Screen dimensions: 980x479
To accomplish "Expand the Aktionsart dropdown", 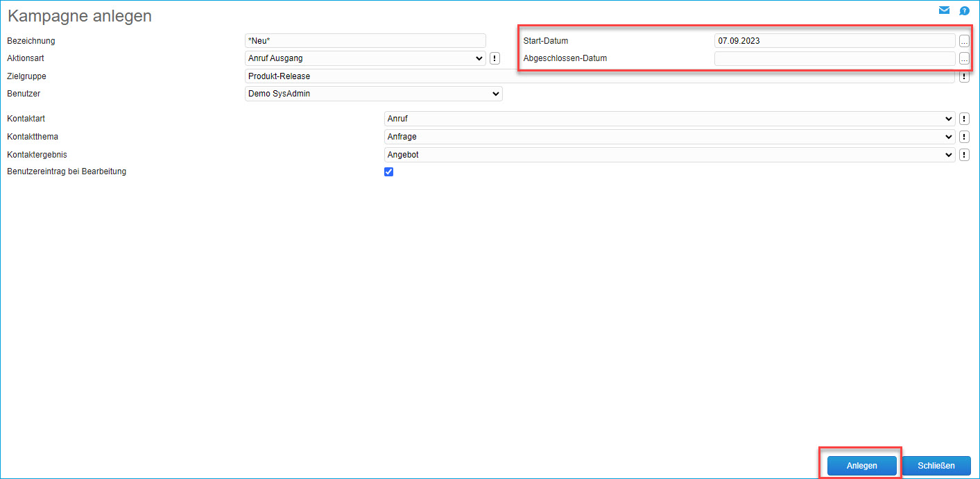I will pos(366,58).
